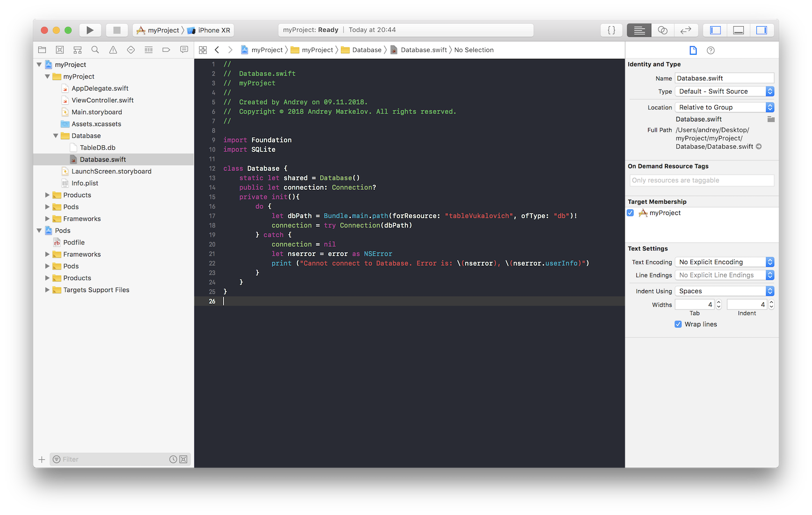Switch to the Version editor
Image resolution: width=812 pixels, height=515 pixels.
[x=686, y=30]
